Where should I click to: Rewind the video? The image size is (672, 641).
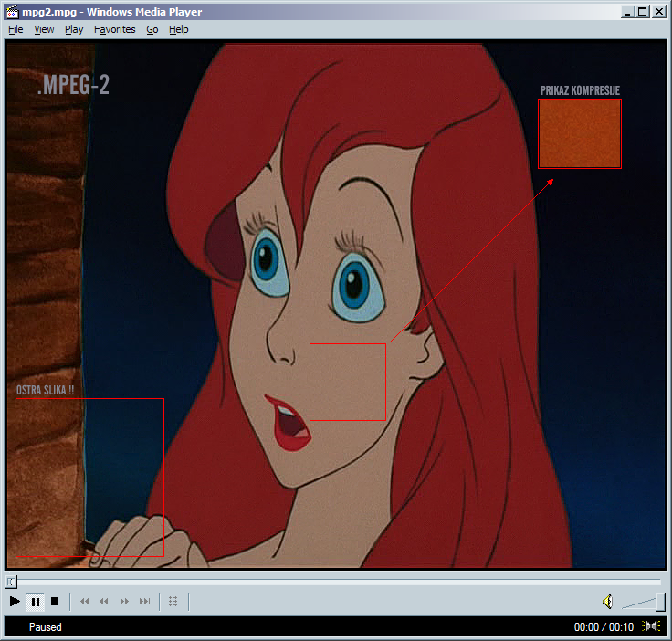click(x=104, y=602)
